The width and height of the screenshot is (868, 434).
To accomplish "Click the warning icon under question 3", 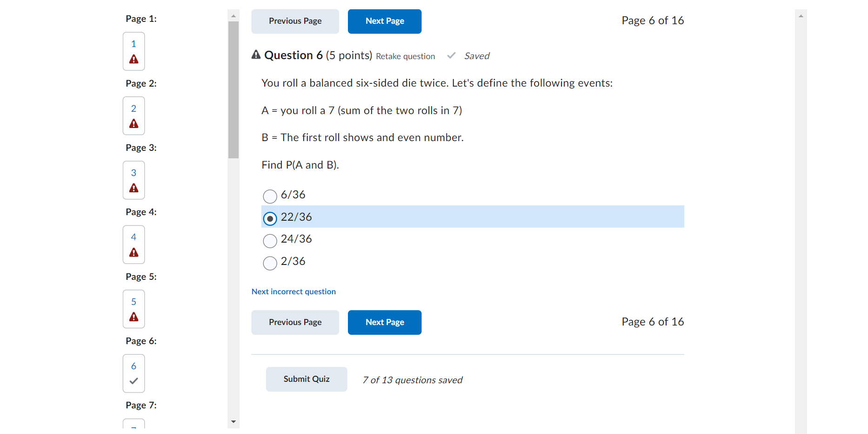I will [134, 188].
